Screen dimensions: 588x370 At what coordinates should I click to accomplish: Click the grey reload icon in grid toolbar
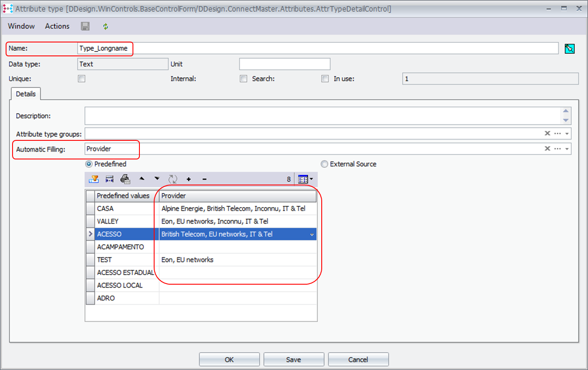(x=173, y=179)
